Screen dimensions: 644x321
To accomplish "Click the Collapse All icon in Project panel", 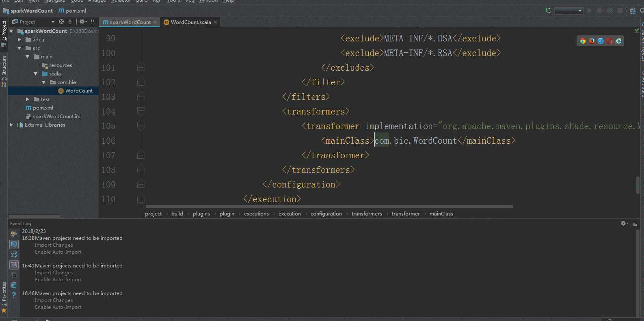I will 70,22.
